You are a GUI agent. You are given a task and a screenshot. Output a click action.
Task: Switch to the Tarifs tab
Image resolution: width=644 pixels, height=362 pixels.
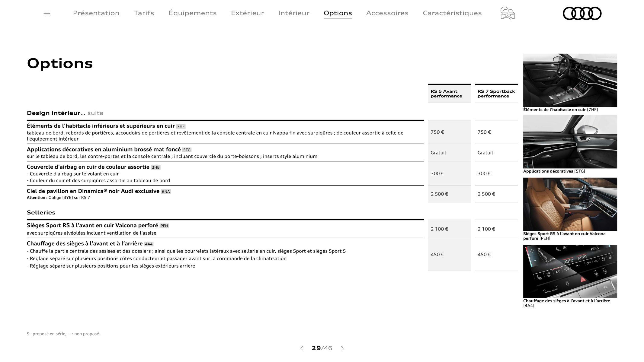[x=144, y=13]
